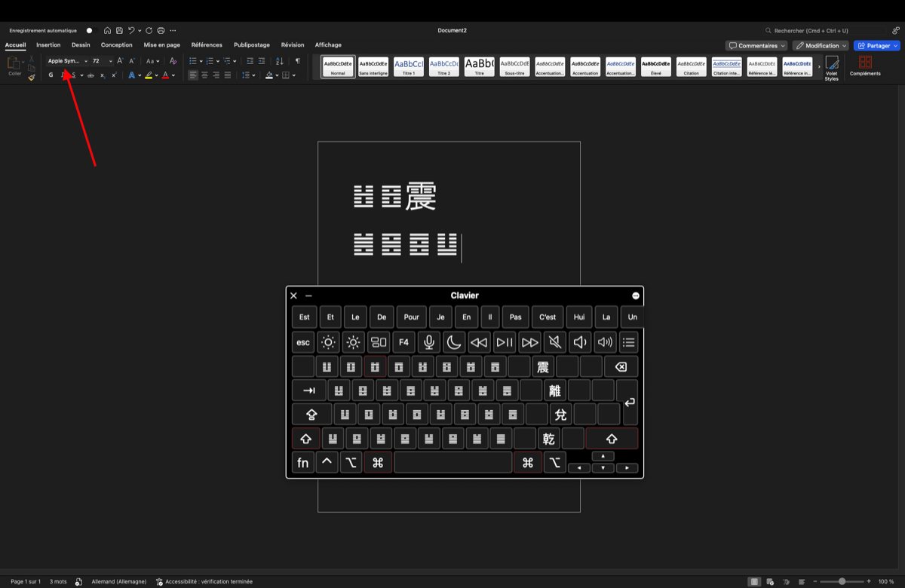Screen dimensions: 905x588
Task: Open the font size dropdown
Action: [111, 61]
